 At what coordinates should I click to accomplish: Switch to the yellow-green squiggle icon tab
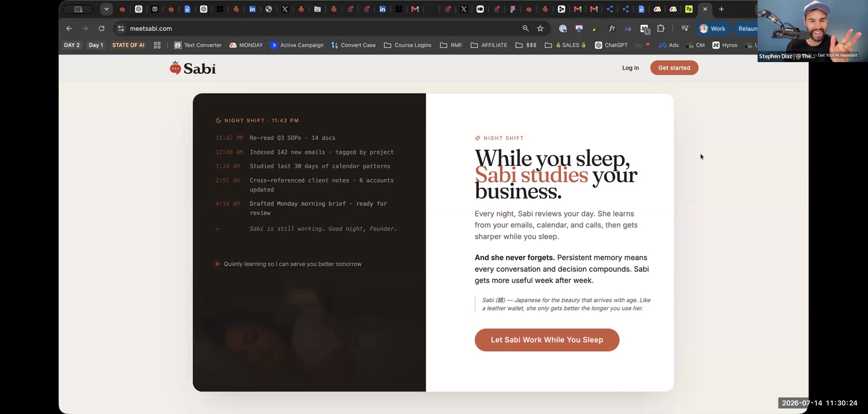pyautogui.click(x=689, y=9)
